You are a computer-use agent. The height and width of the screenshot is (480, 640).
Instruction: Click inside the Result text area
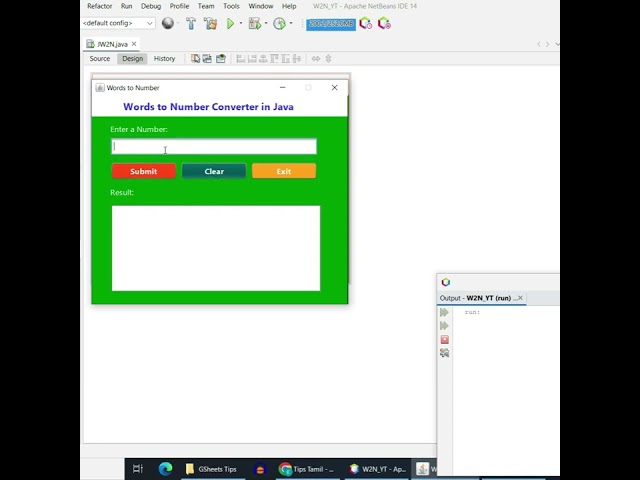(216, 248)
